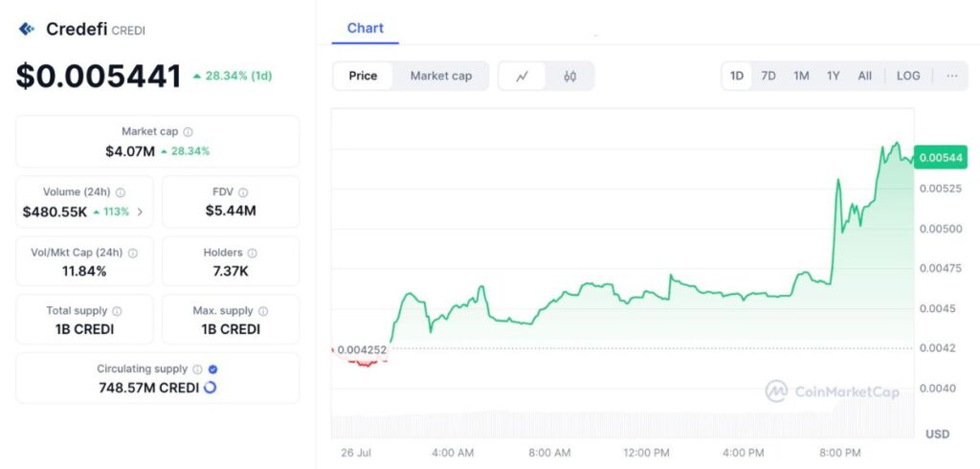Screen dimensions: 980x469
Task: Click the USD currency label
Action: coord(938,434)
